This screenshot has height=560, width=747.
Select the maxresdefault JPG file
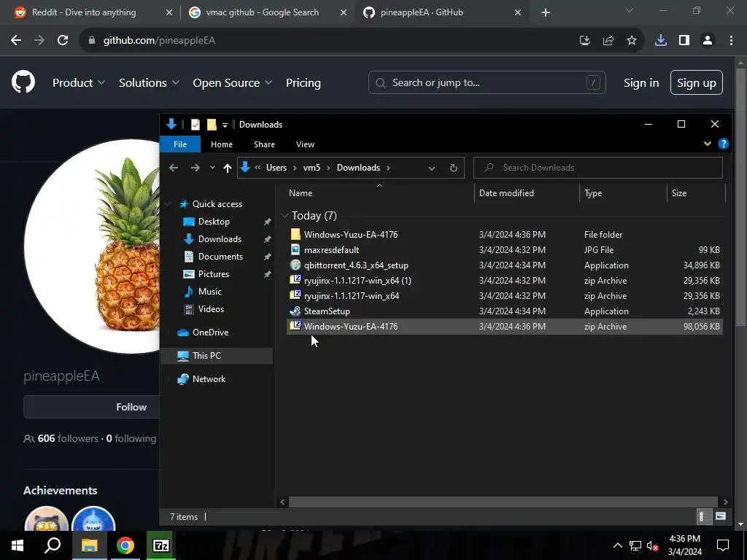505,250
